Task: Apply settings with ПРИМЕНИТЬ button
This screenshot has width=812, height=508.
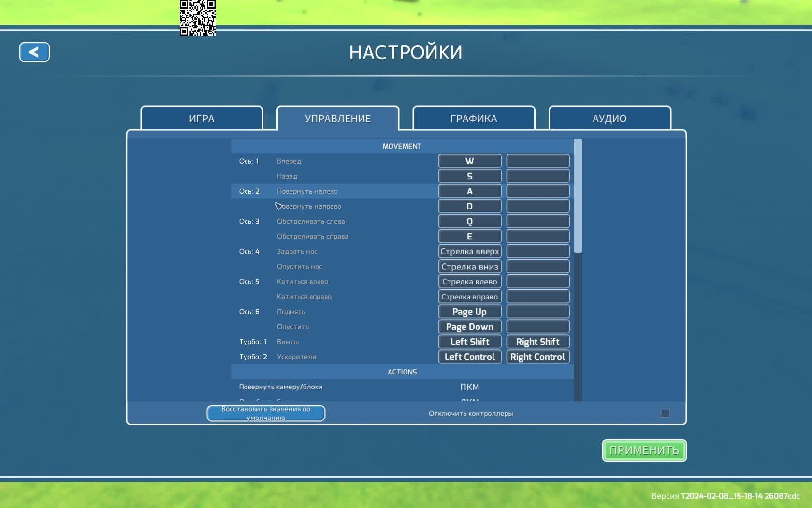Action: [644, 450]
